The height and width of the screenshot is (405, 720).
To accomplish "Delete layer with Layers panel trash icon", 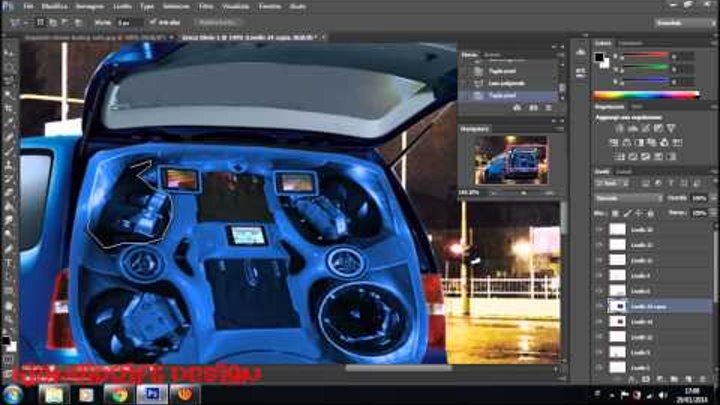I will click(x=702, y=379).
